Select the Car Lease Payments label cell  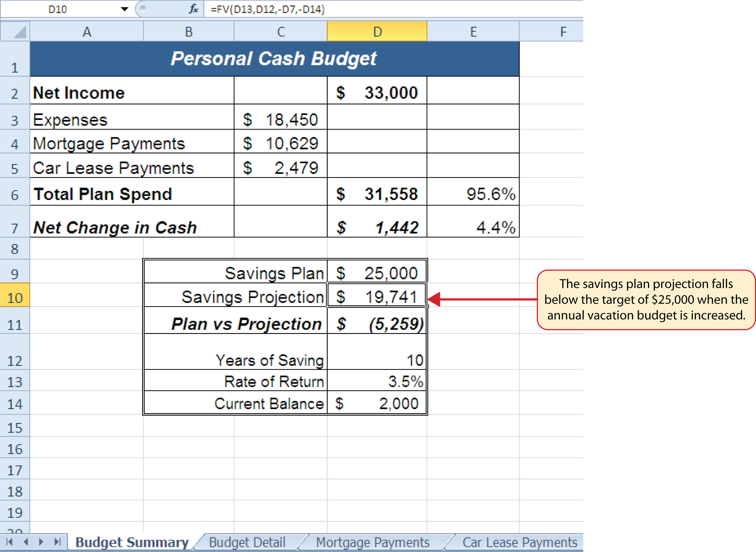pyautogui.click(x=132, y=165)
